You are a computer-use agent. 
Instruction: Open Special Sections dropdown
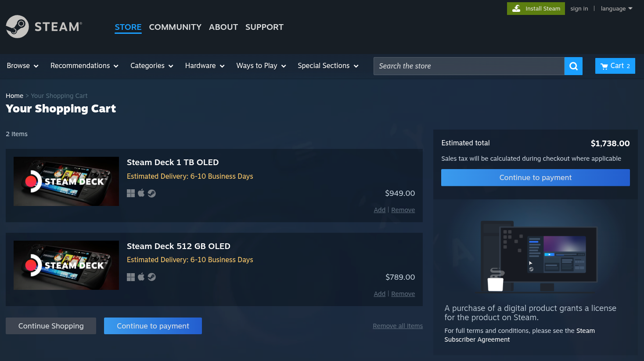(x=328, y=66)
